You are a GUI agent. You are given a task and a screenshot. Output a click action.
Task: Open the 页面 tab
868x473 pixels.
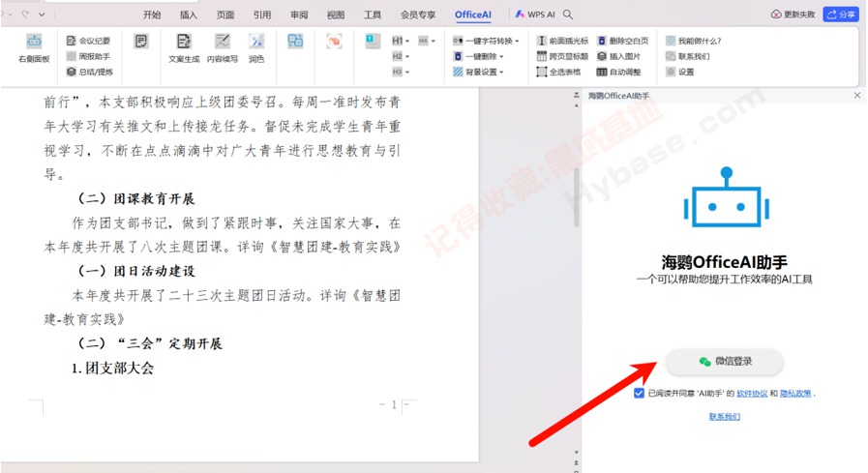point(225,15)
